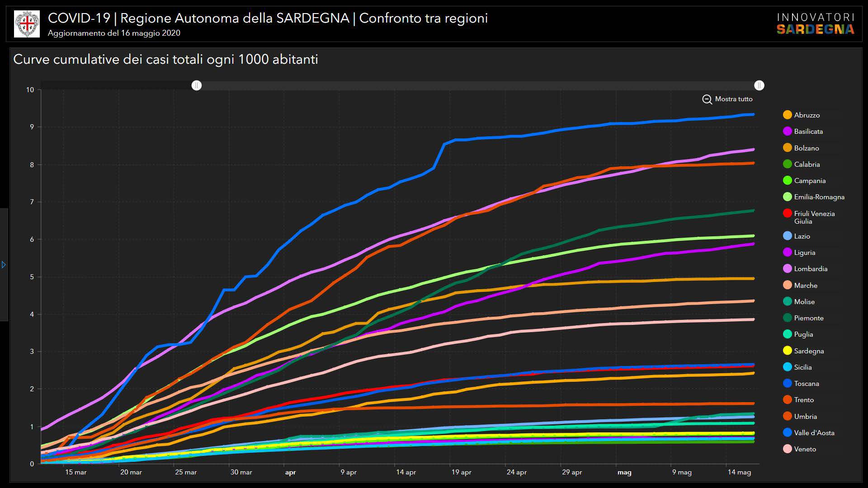Toggle the Trento legend entry
The width and height of the screenshot is (868, 488).
tap(803, 400)
